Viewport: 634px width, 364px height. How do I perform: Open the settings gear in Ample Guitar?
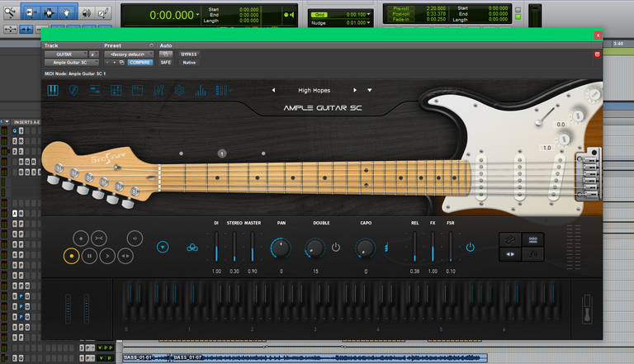(x=179, y=90)
